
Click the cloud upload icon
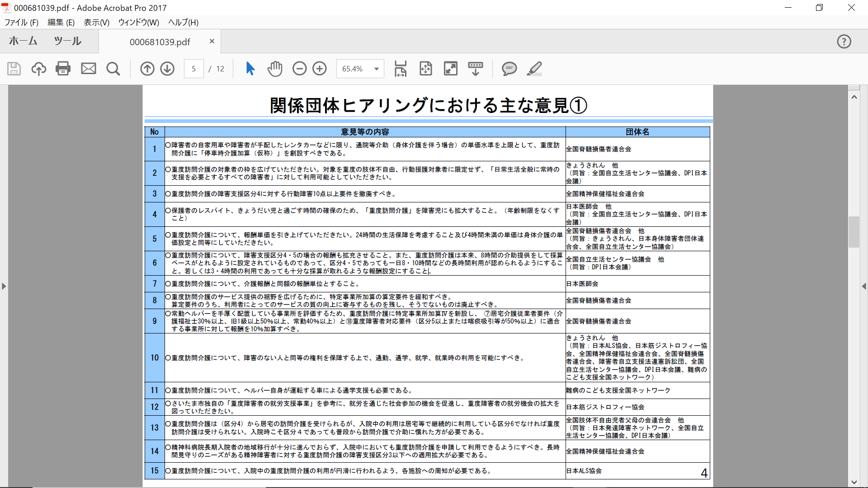39,69
